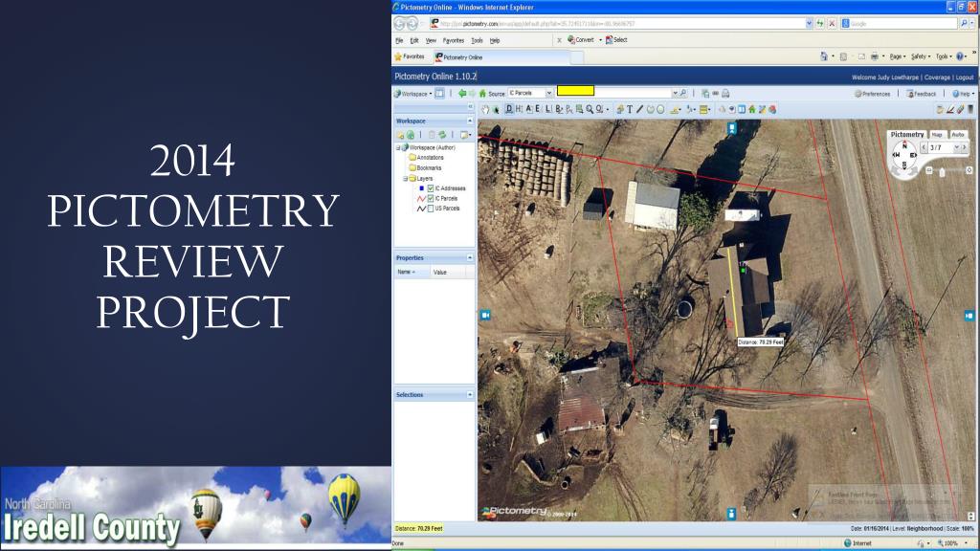
Task: Select the Bookmarks folder in workspace tree
Action: [425, 168]
